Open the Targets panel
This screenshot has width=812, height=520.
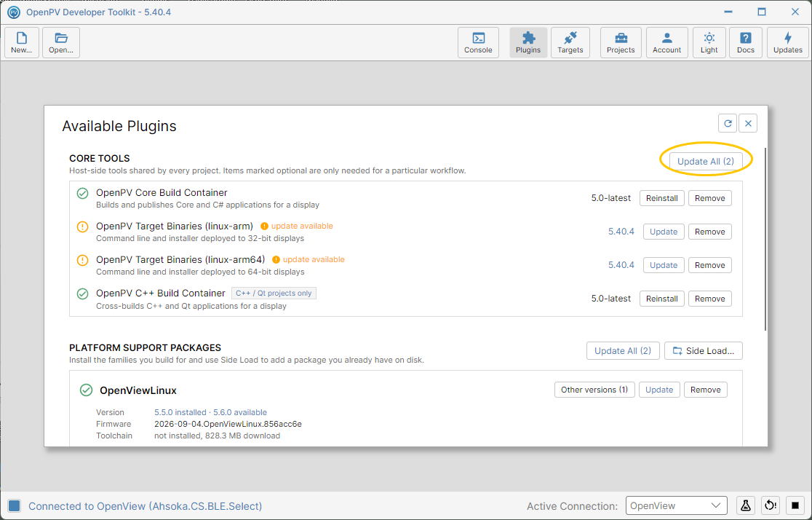tap(570, 42)
